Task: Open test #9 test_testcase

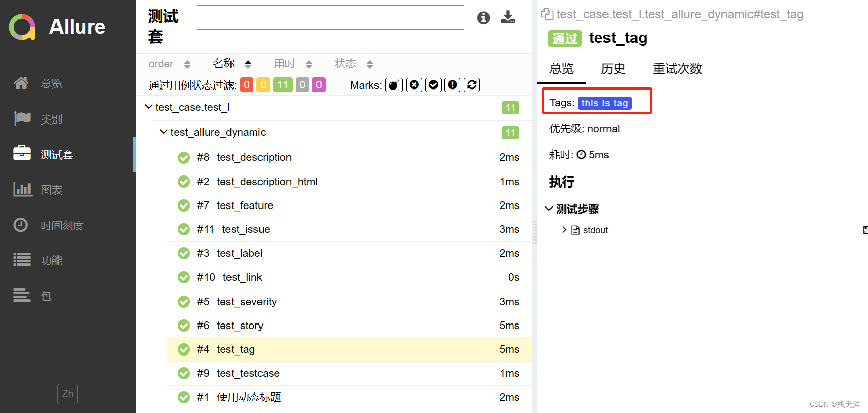Action: pos(349,373)
